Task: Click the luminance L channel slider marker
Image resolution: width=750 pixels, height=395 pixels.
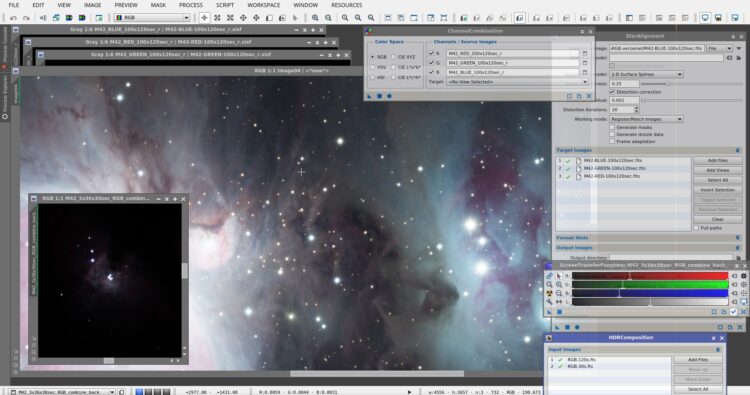Action: point(650,302)
